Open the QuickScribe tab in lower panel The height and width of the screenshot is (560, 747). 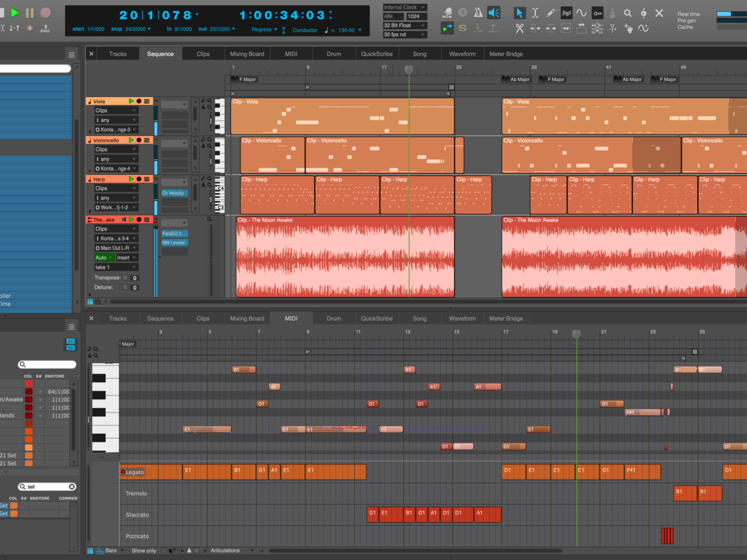[x=377, y=319]
